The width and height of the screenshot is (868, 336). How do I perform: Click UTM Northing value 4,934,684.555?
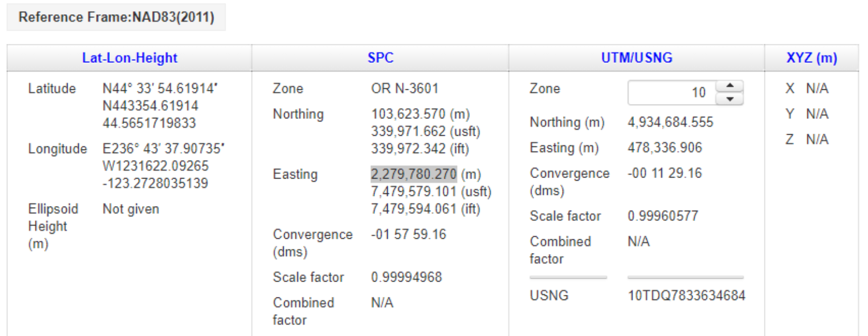click(x=670, y=122)
